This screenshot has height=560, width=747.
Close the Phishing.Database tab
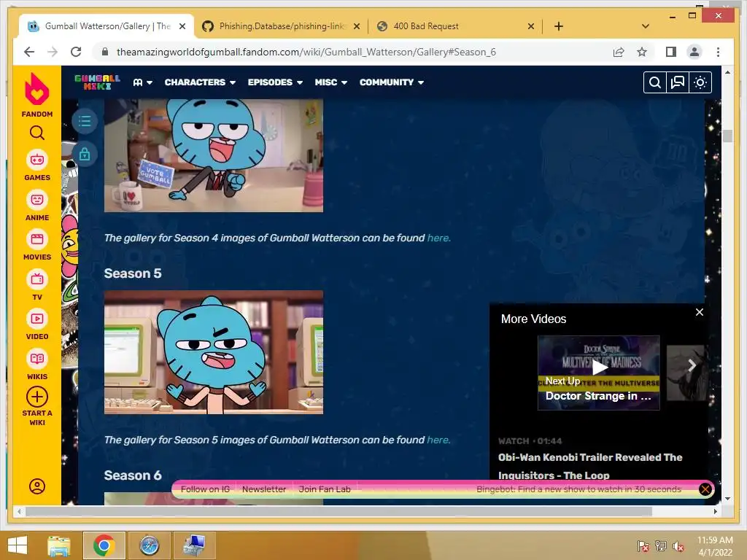tap(356, 27)
